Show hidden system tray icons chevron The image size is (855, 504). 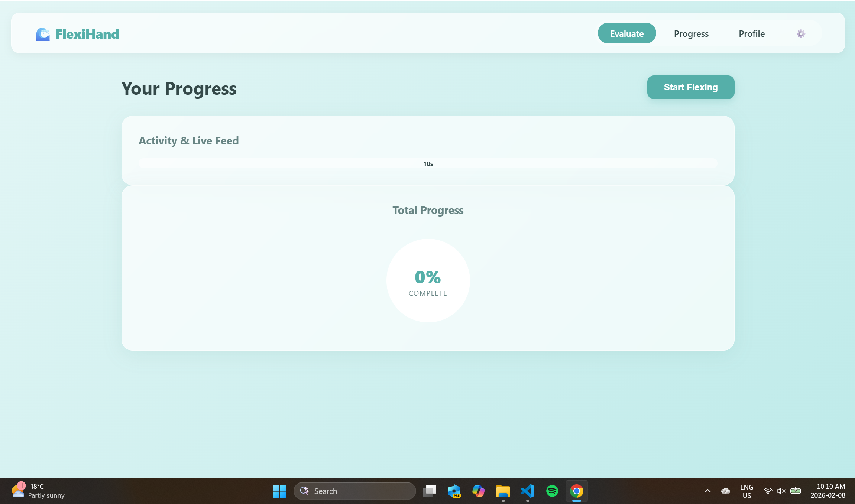[x=707, y=491]
